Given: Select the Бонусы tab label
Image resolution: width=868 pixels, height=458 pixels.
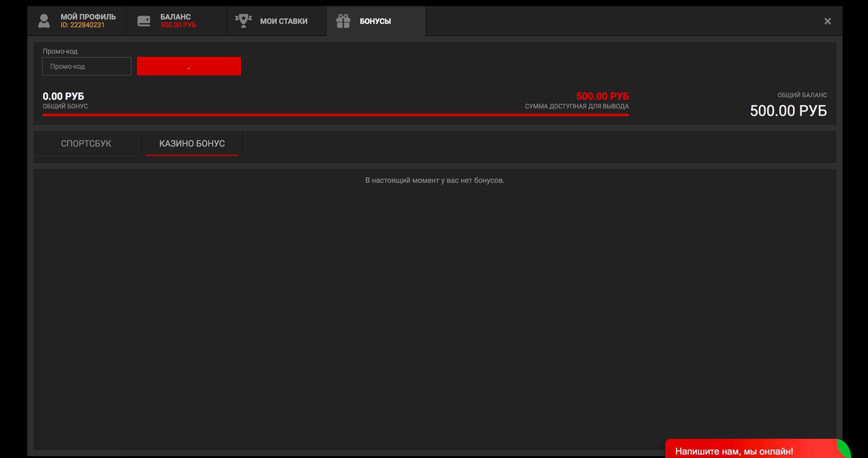Looking at the screenshot, I should click(375, 21).
